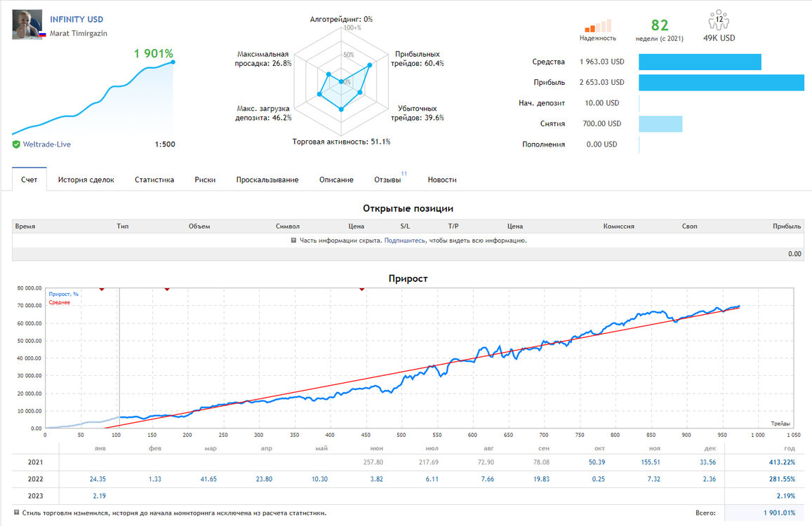Click the Время column header
The width and height of the screenshot is (812, 526).
tap(25, 227)
